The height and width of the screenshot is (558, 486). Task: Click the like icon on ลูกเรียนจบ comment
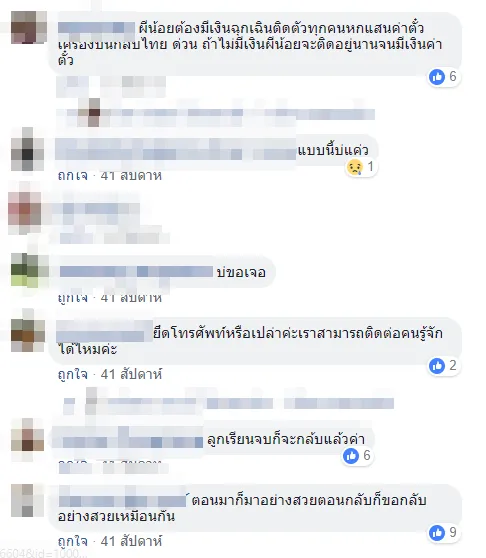(x=351, y=456)
